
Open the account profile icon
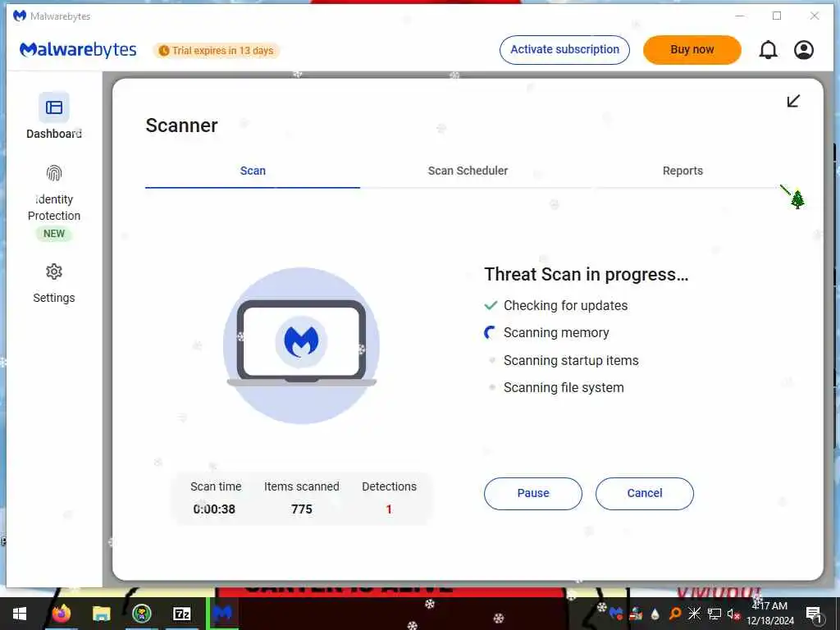(804, 50)
